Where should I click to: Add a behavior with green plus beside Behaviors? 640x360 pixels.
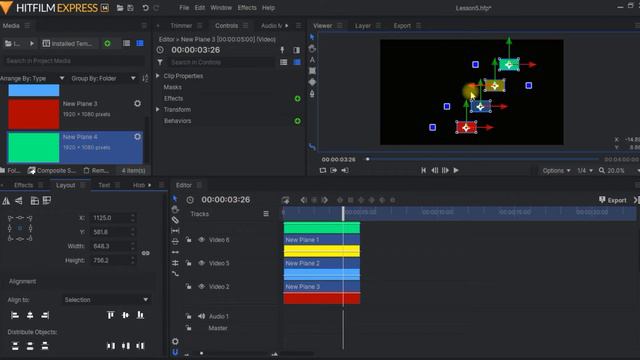[298, 121]
